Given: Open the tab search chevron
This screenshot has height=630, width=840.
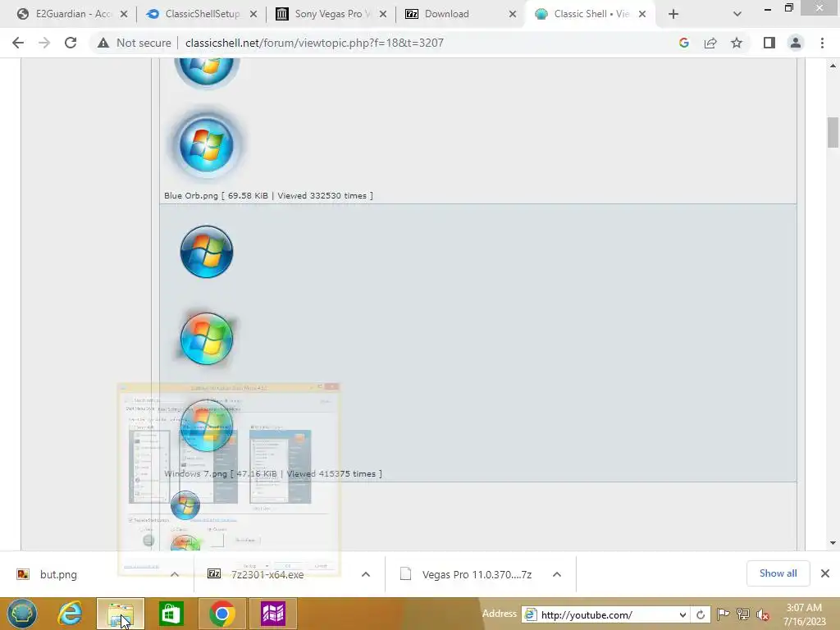Looking at the screenshot, I should tap(737, 14).
